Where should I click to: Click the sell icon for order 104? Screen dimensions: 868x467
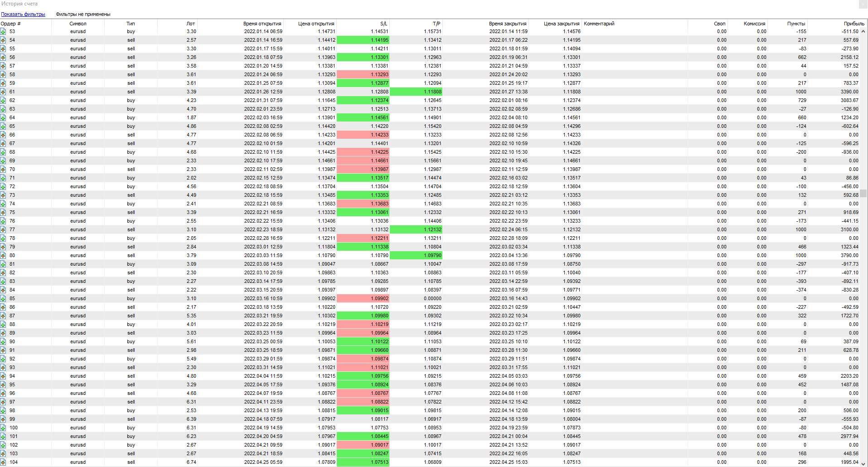pos(3,462)
